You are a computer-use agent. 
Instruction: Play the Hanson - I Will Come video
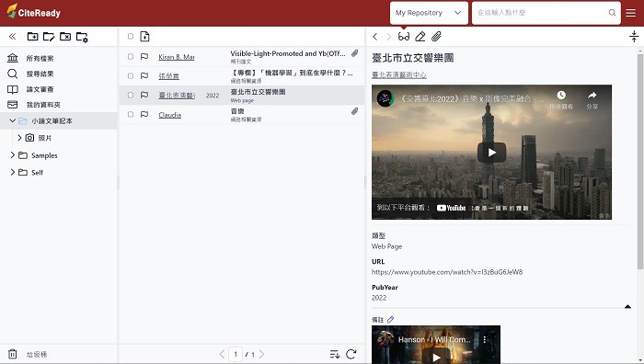click(436, 357)
